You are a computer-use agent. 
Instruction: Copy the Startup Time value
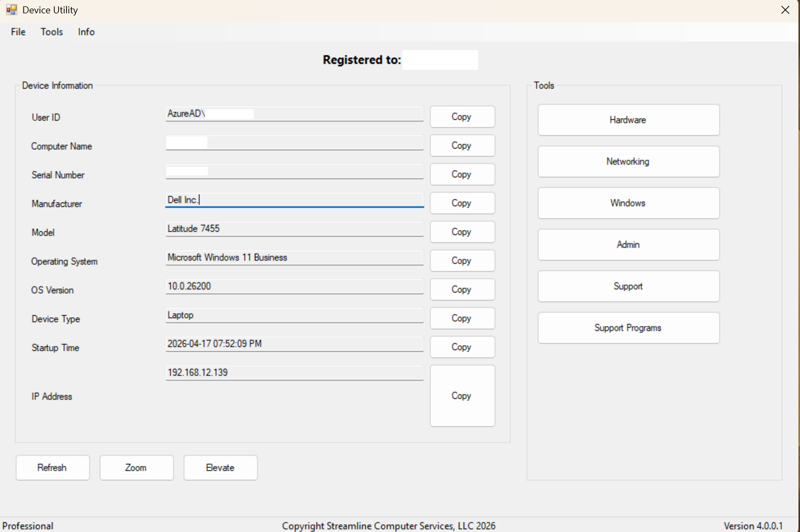pos(462,347)
